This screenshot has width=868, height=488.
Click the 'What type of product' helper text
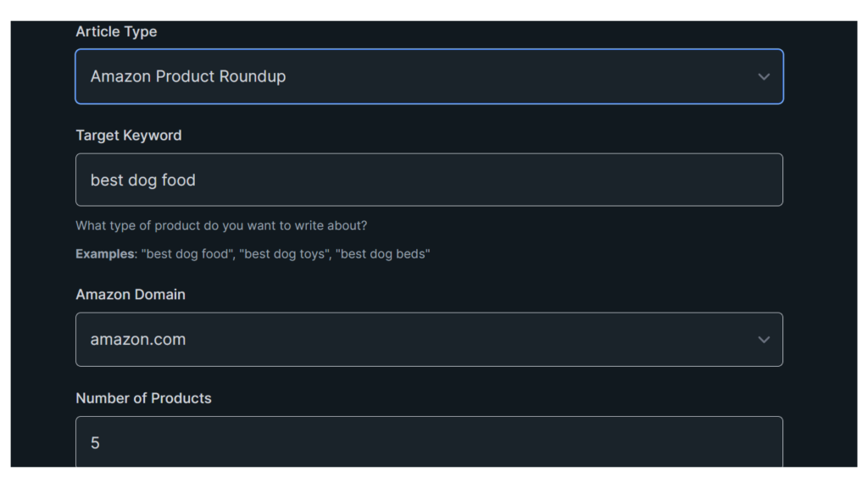221,225
